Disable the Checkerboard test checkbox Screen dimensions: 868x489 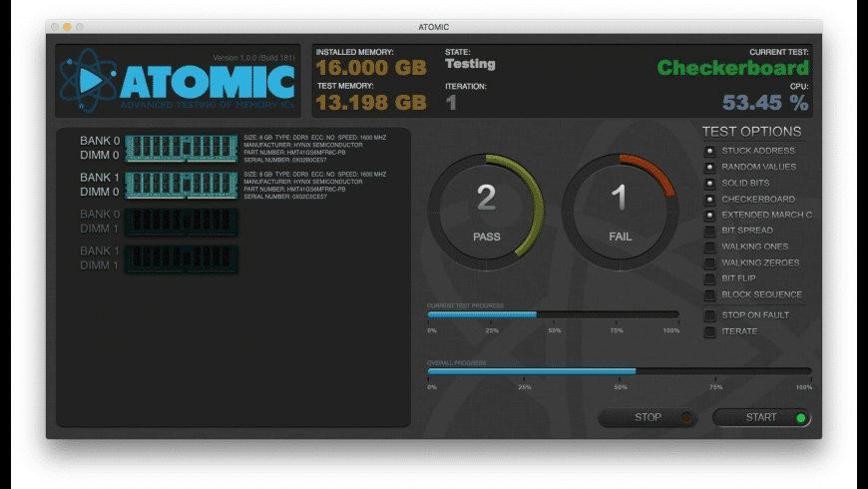(x=709, y=199)
